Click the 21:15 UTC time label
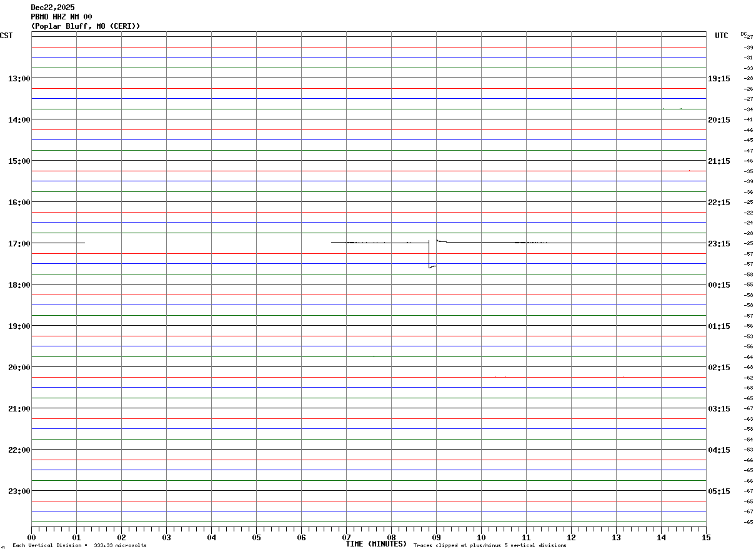 [719, 161]
